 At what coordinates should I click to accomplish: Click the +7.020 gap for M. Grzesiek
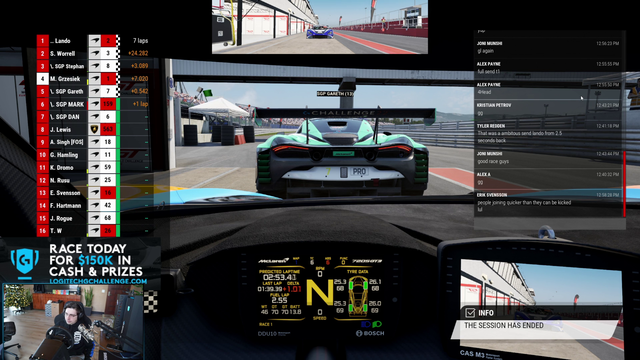pos(139,79)
